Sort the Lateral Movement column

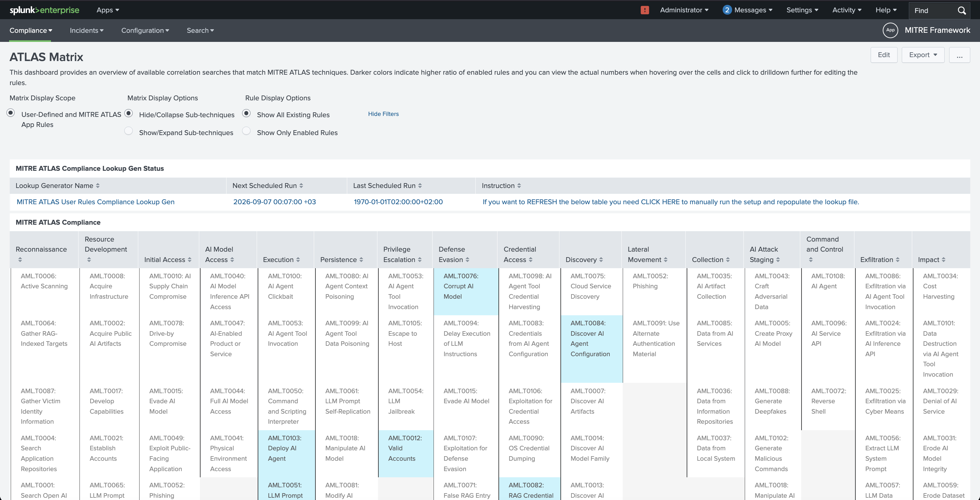point(665,259)
